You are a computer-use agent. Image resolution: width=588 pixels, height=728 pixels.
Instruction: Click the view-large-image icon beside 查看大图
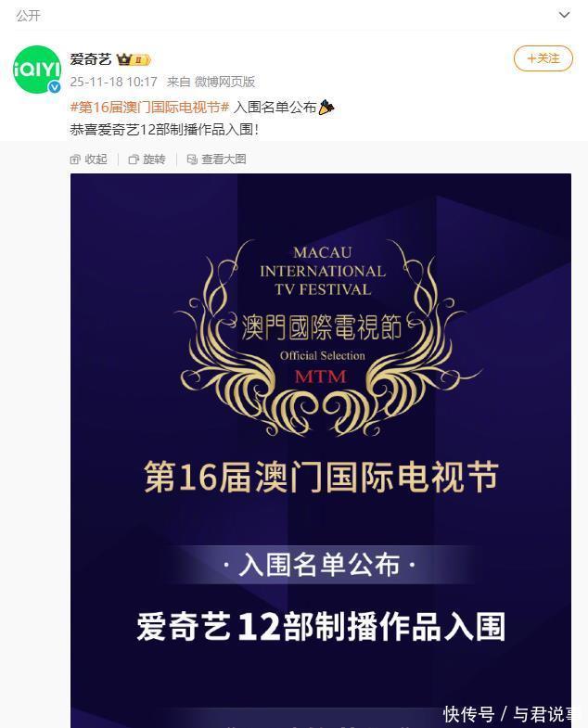(x=192, y=160)
